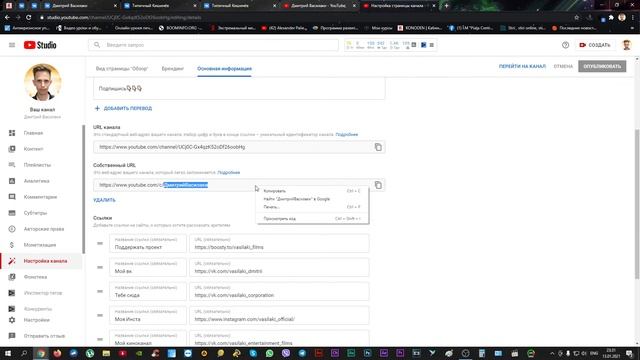Open the help question mark icon
640x360 pixels.
565,45
